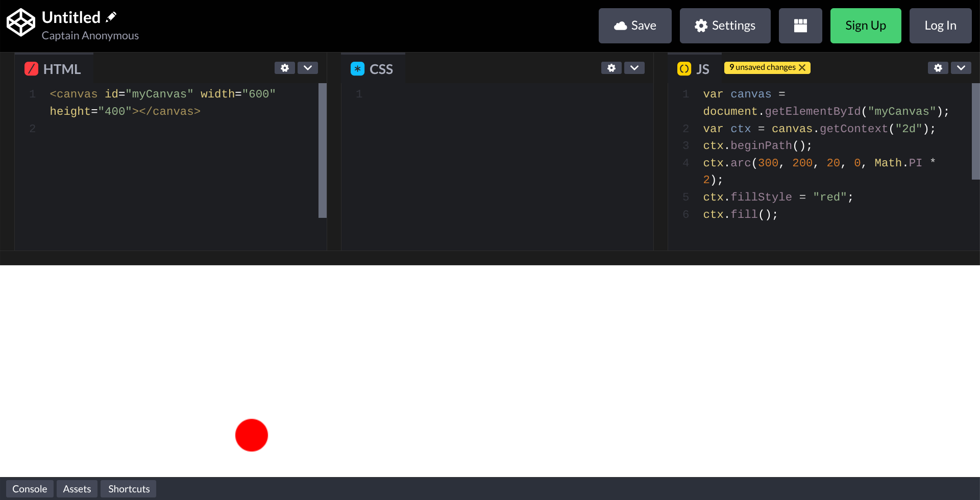
Task: Click the Captain Anonymous author name
Action: click(x=90, y=36)
